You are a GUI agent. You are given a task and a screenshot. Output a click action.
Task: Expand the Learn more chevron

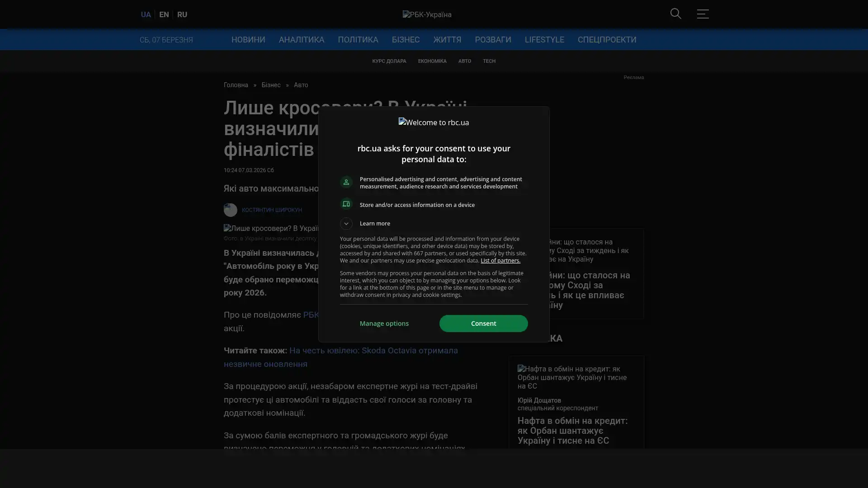[346, 224]
